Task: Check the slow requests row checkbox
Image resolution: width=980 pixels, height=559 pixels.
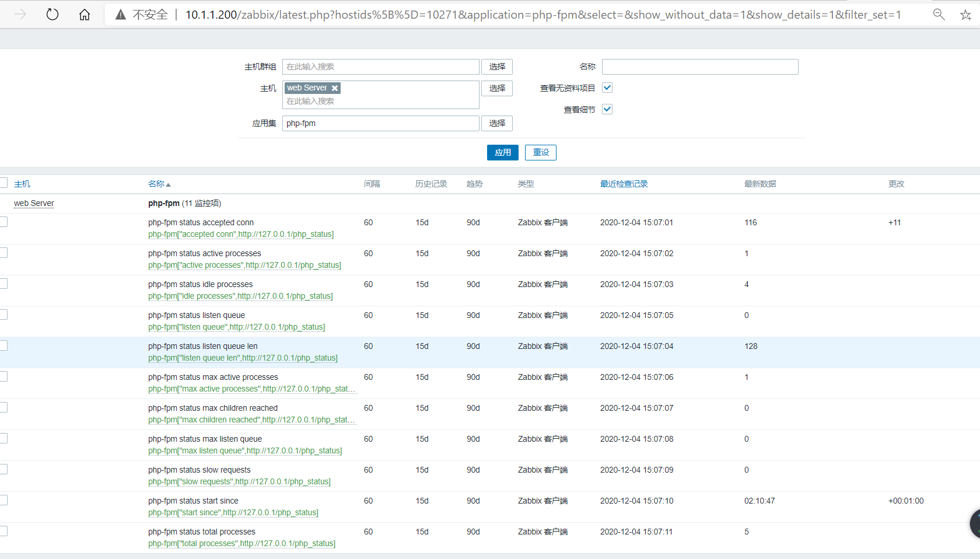Action: pos(3,469)
